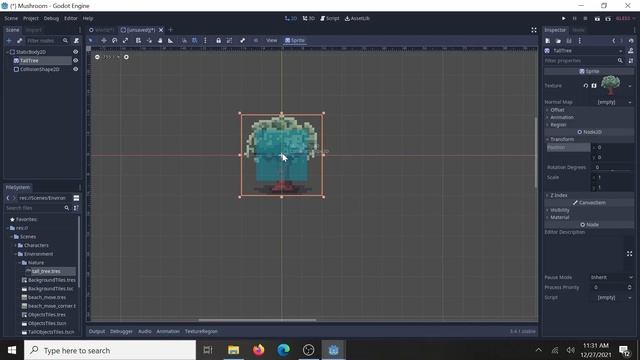
Task: Go to previous object in Inspector history
Action: (x=613, y=41)
